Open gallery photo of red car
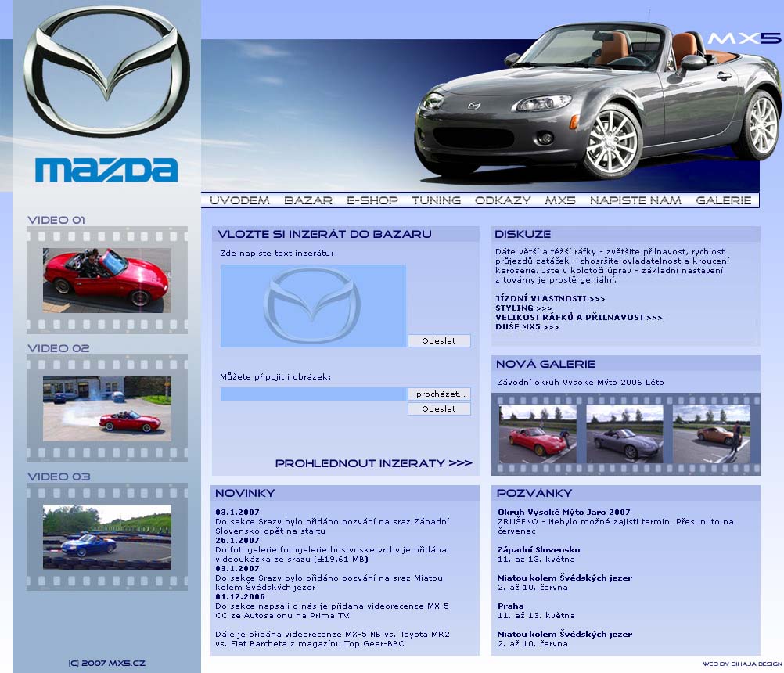Viewport: 784px width, 673px height. (x=538, y=434)
